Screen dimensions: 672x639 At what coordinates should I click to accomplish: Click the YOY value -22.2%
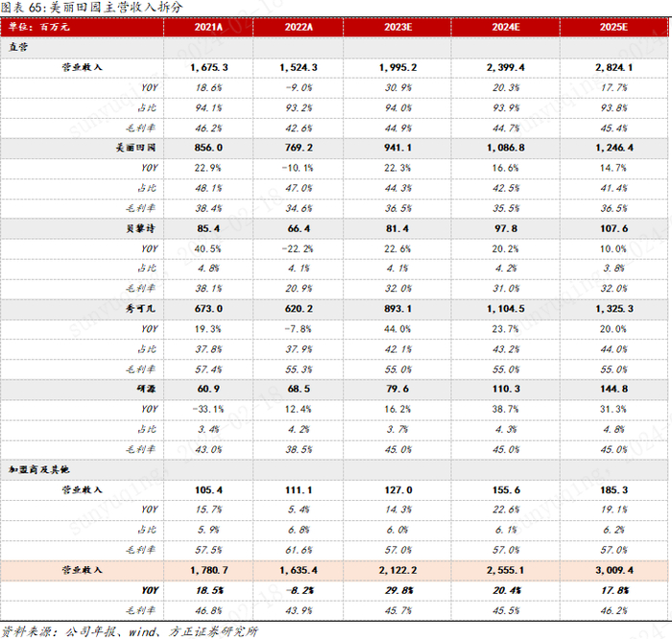[298, 248]
